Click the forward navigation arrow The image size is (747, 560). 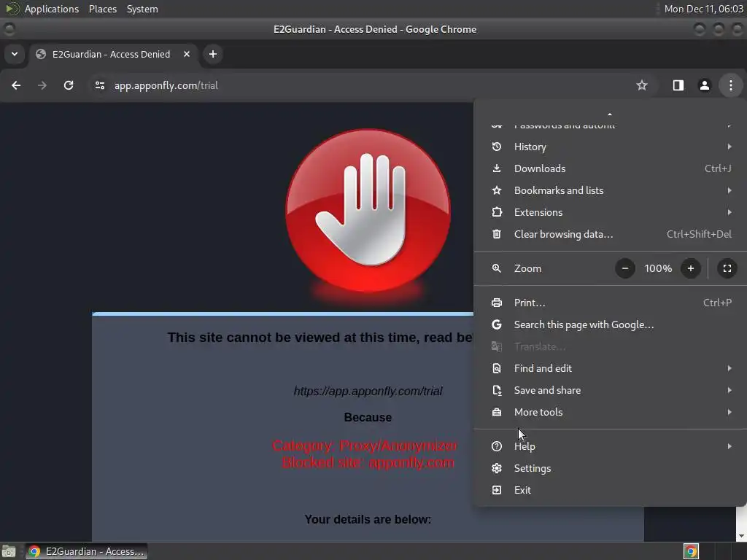pos(42,85)
